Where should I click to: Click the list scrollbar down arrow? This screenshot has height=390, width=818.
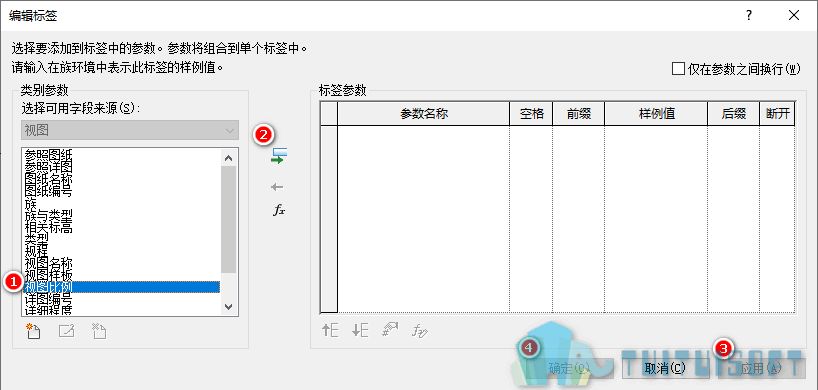click(x=228, y=307)
